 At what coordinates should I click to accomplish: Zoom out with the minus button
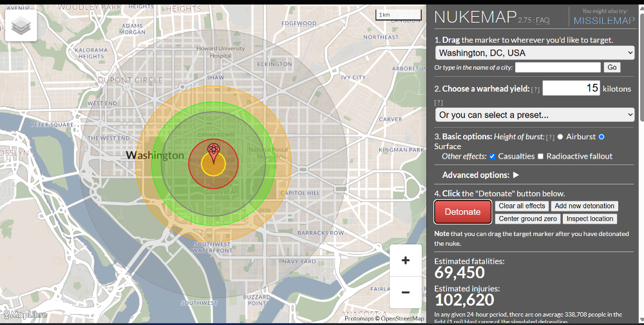pos(406,292)
